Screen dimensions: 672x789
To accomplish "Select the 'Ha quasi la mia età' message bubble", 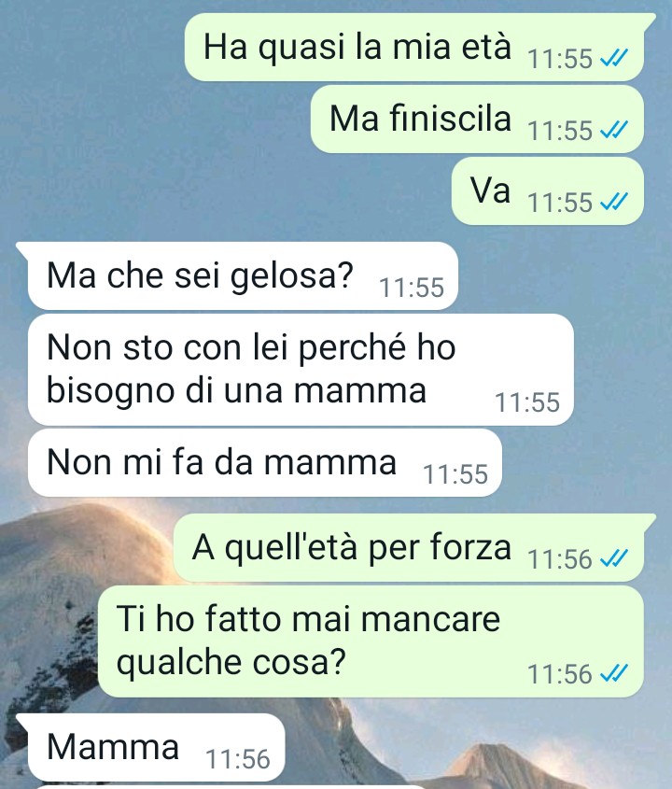I will point(414,48).
